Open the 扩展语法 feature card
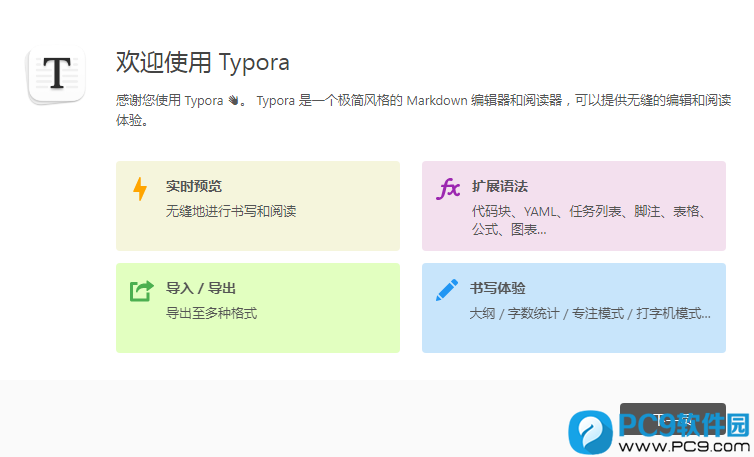The width and height of the screenshot is (754, 457). pos(574,206)
